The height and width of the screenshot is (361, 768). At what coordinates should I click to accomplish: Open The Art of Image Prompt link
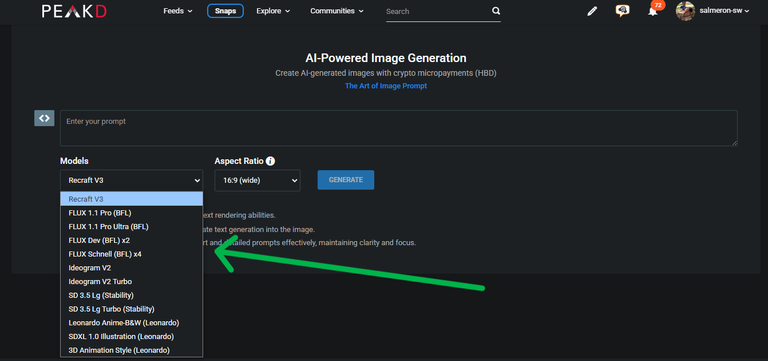[386, 86]
